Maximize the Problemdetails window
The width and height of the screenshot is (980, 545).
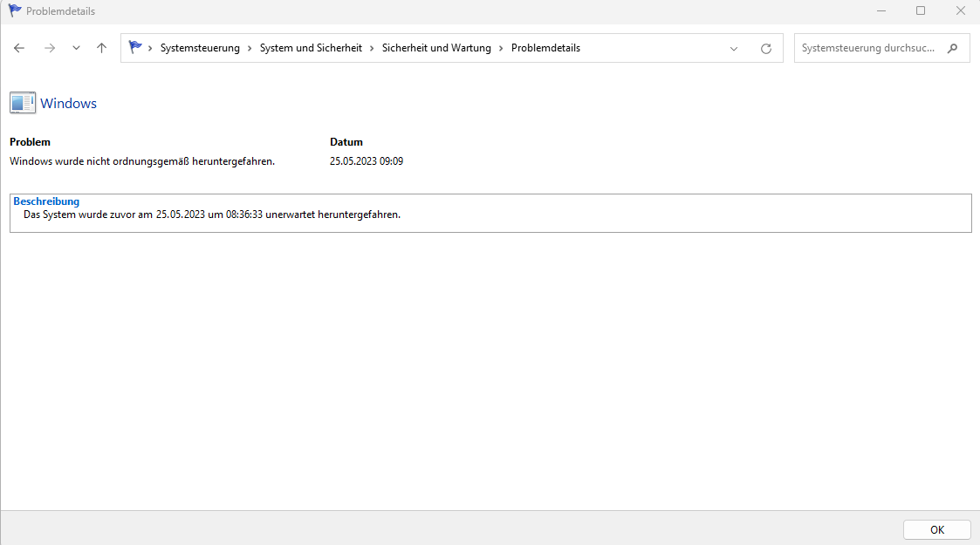921,10
